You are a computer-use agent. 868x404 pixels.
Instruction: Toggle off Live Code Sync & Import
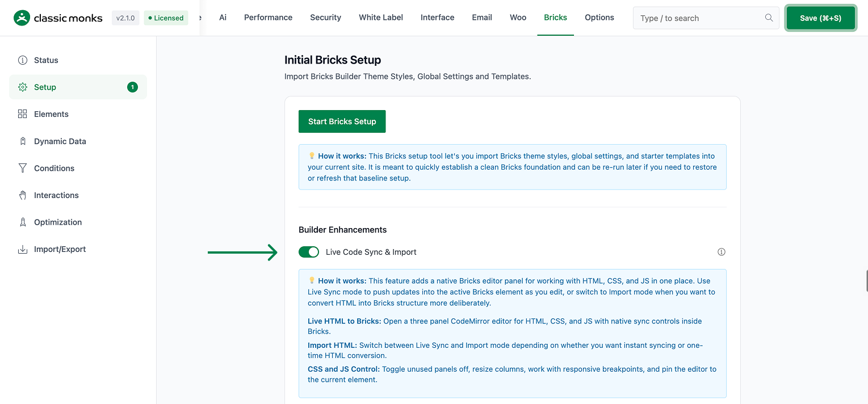pos(309,252)
